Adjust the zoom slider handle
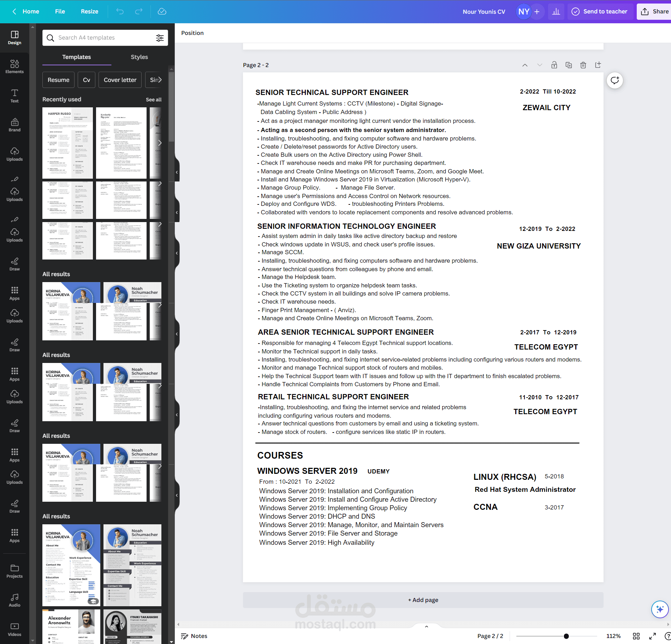This screenshot has width=671, height=644. click(566, 636)
